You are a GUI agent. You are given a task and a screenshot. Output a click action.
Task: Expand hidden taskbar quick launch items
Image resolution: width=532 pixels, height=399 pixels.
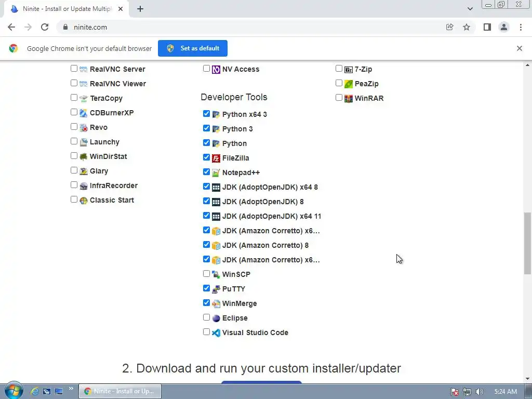(71, 389)
